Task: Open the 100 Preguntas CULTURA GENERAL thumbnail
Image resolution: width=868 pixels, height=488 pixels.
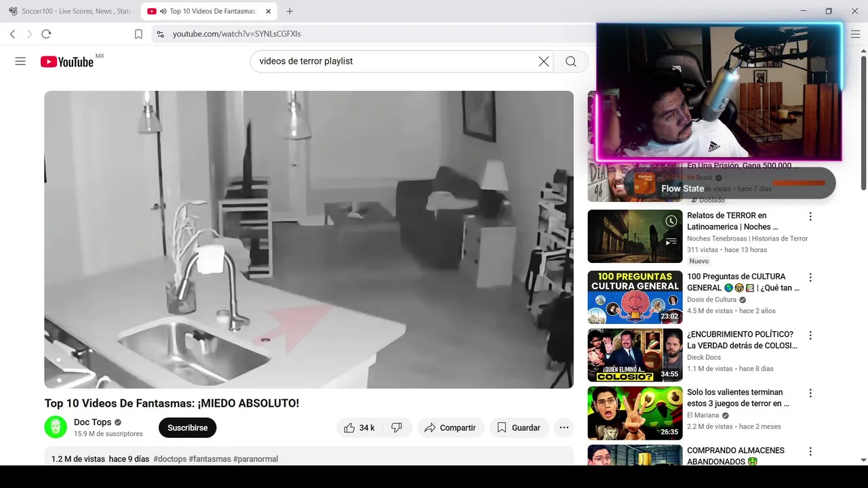Action: point(635,298)
